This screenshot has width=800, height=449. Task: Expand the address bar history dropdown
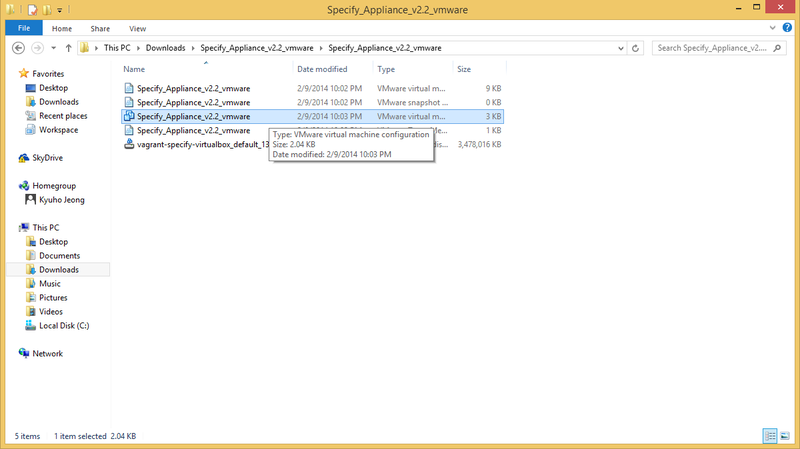pyautogui.click(x=620, y=48)
